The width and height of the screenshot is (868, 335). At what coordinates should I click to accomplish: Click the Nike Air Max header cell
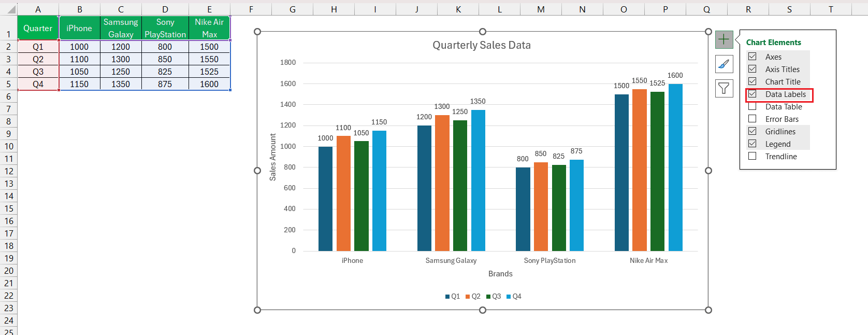click(x=209, y=28)
